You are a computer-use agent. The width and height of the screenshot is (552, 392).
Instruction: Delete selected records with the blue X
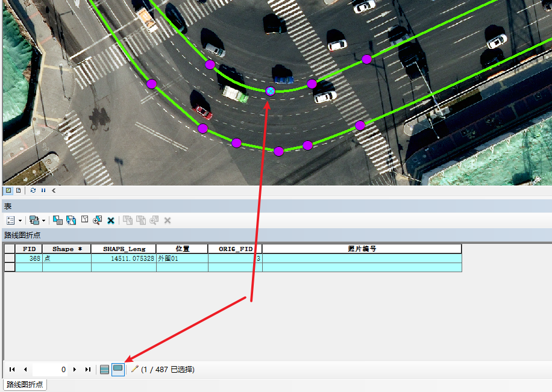[111, 220]
